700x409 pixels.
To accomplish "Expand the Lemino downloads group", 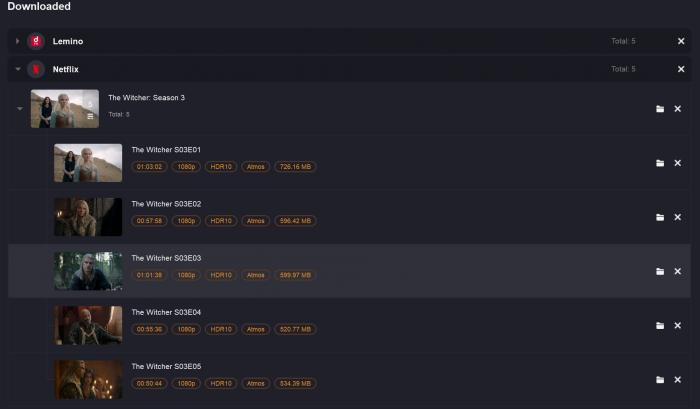I will pyautogui.click(x=17, y=41).
